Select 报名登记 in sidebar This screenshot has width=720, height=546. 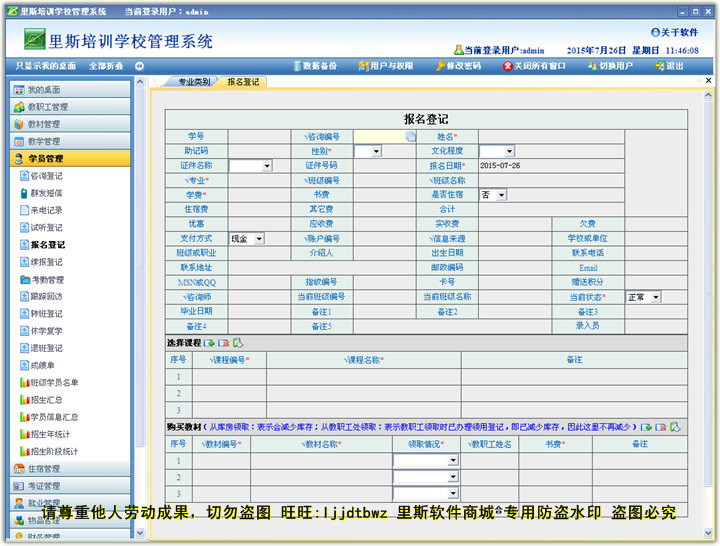click(42, 245)
